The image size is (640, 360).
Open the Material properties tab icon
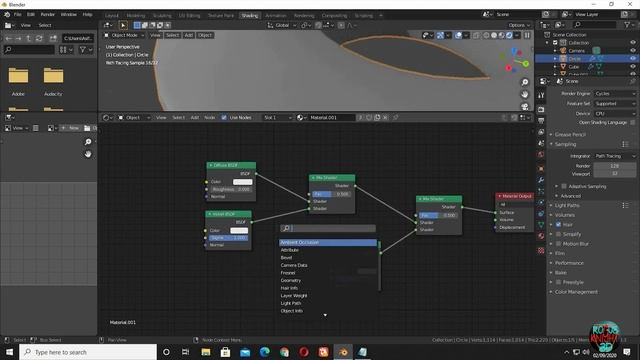(541, 236)
